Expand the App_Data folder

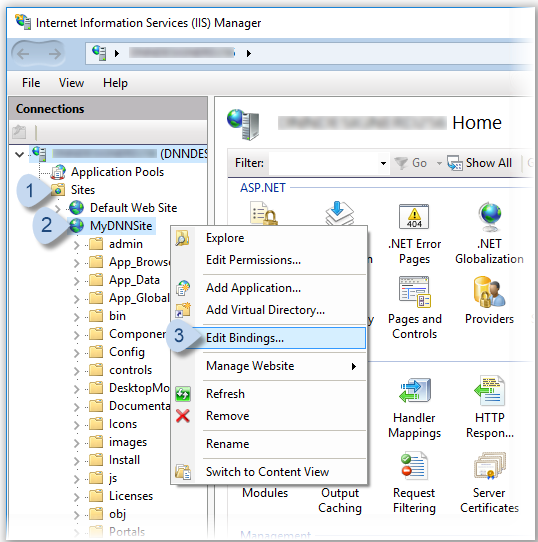pyautogui.click(x=76, y=281)
